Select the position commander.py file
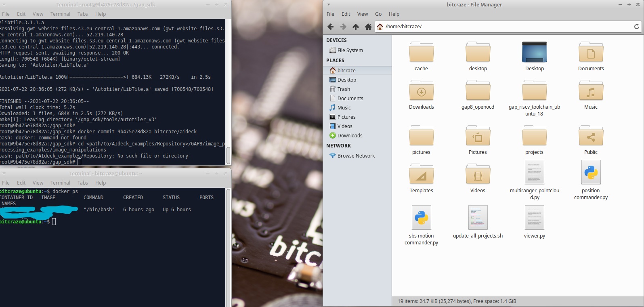644x307 pixels. [591, 172]
